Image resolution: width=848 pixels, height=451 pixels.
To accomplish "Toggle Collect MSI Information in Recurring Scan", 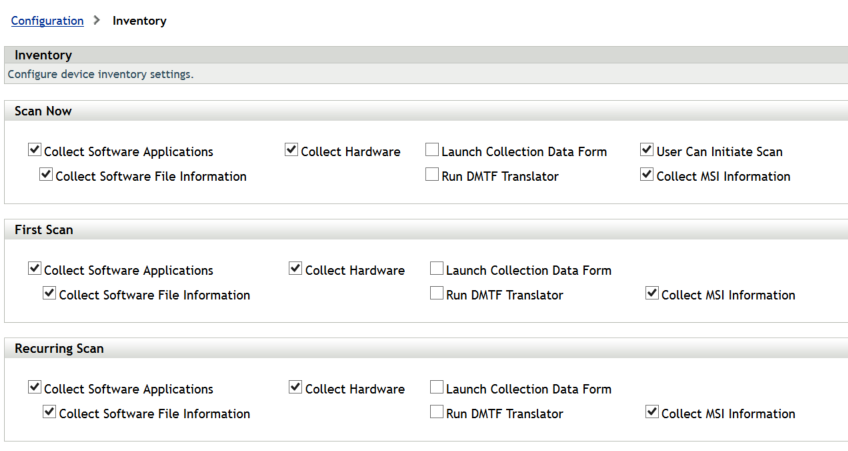I will [x=653, y=412].
